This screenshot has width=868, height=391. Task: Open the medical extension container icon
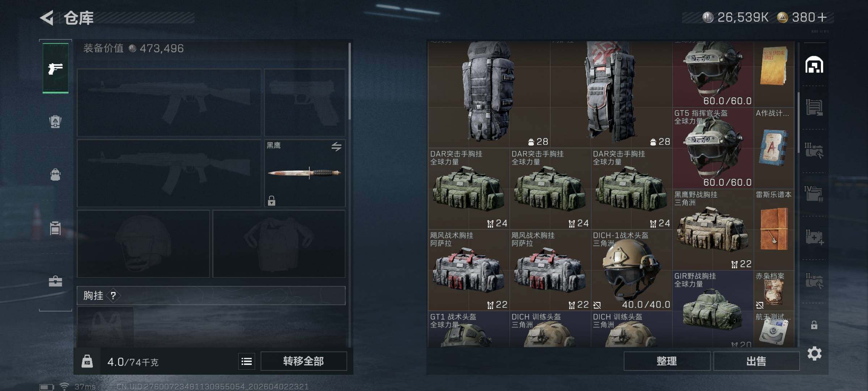[x=814, y=237]
